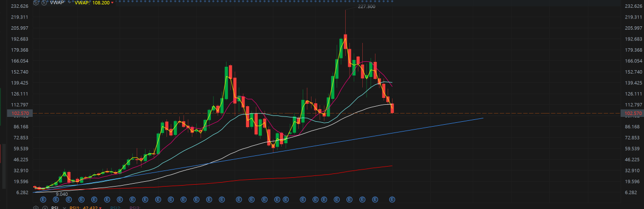This screenshot has height=209, width=644.
Task: Expand the chevron next to RSI name
Action: [63, 208]
